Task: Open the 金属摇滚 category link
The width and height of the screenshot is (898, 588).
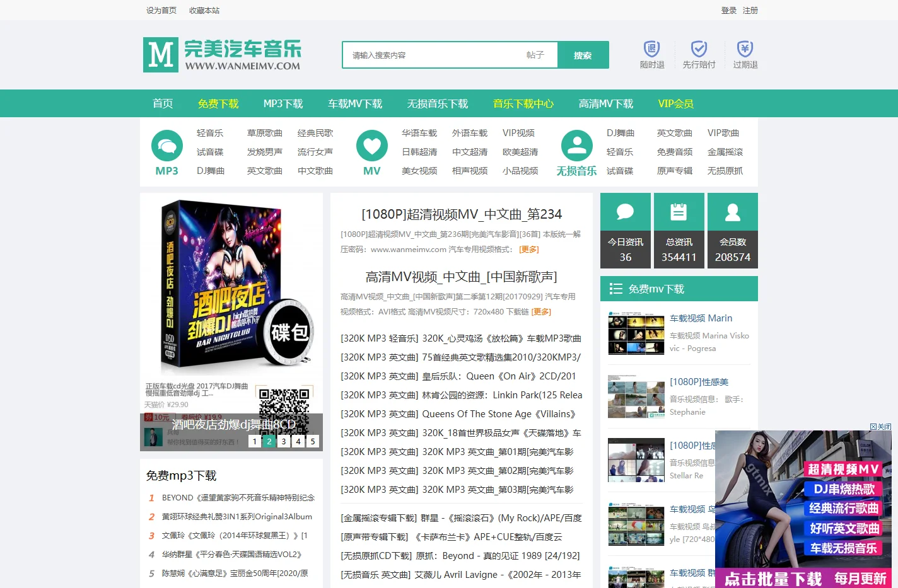Action: 725,152
